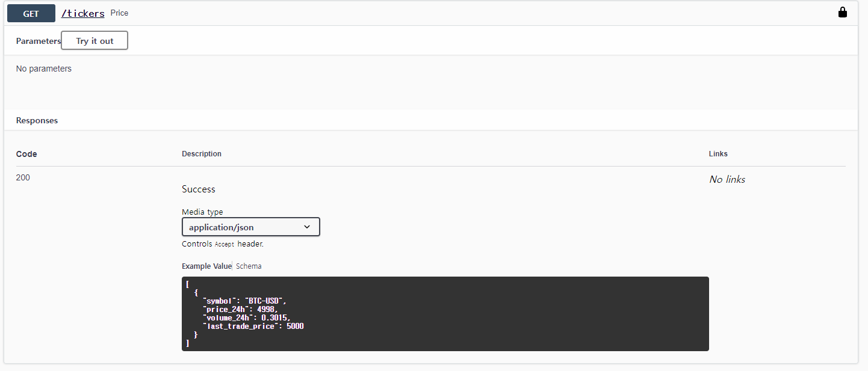Click the "last_trade_price": 5000 line
The height and width of the screenshot is (371, 868).
click(253, 326)
